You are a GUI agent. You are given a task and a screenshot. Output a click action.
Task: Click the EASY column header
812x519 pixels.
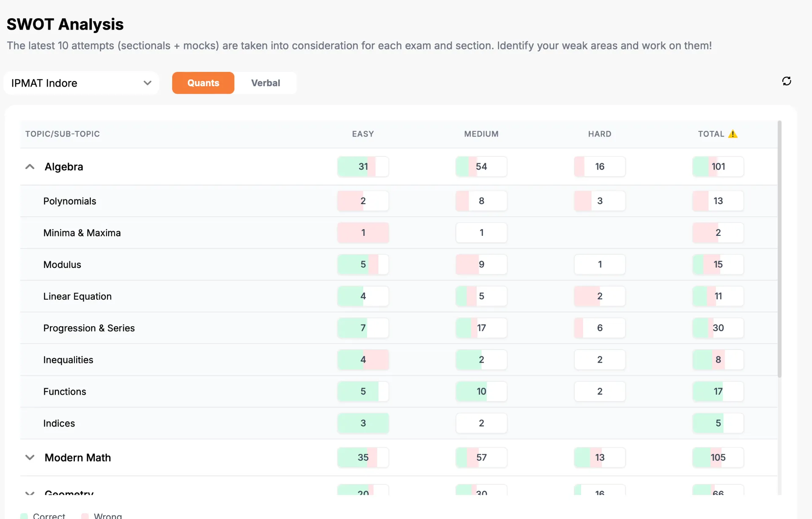363,134
